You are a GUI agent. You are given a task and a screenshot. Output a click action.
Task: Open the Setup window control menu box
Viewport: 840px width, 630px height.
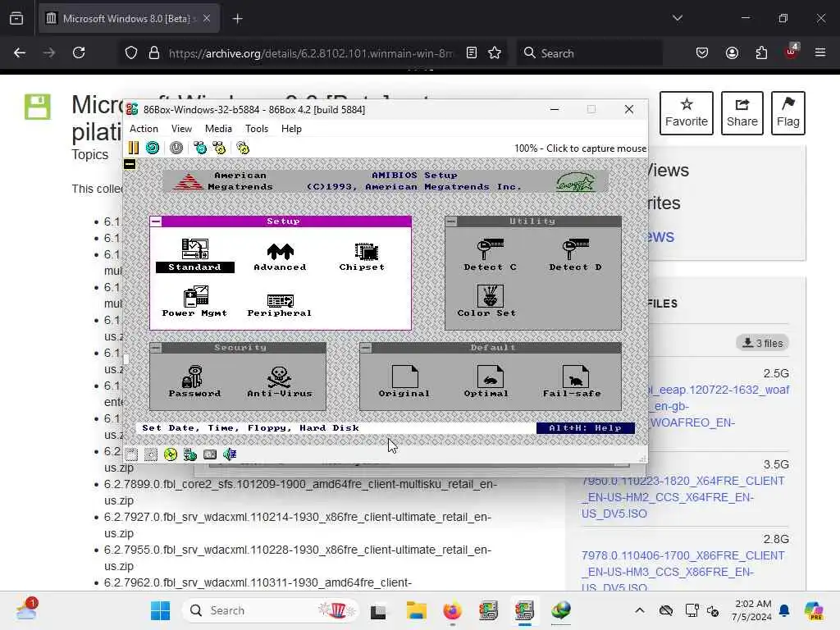point(156,221)
